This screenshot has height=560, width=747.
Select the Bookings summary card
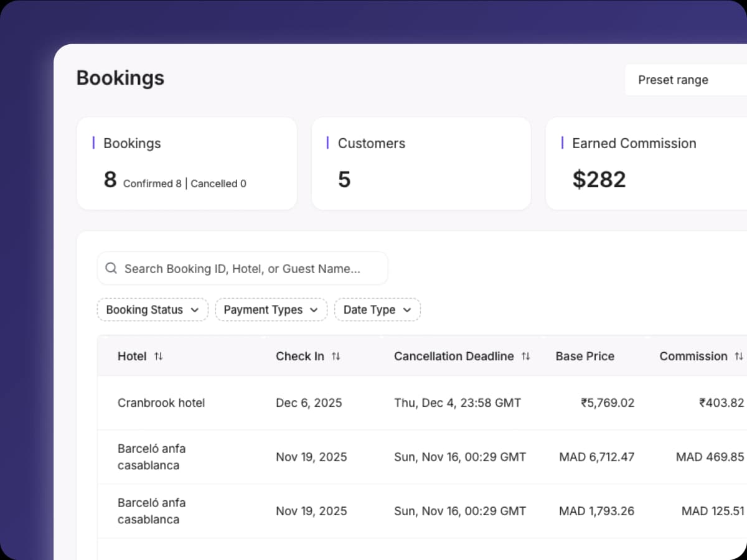coord(187,164)
